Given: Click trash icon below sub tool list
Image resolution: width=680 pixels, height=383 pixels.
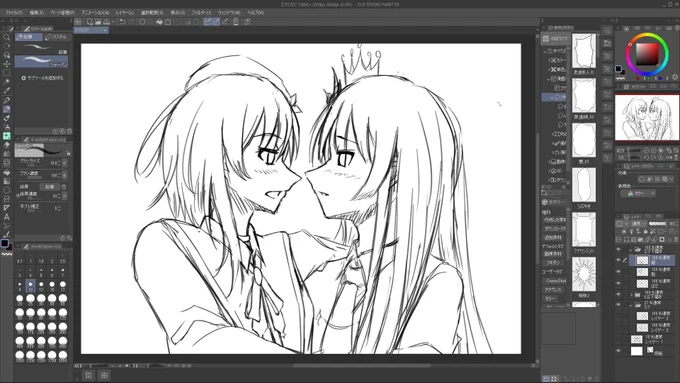Looking at the screenshot, I should [69, 131].
